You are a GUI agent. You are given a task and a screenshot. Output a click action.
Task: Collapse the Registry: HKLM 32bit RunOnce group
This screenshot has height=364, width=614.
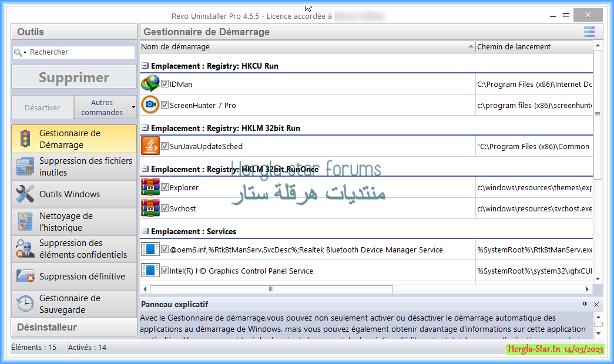click(x=145, y=169)
